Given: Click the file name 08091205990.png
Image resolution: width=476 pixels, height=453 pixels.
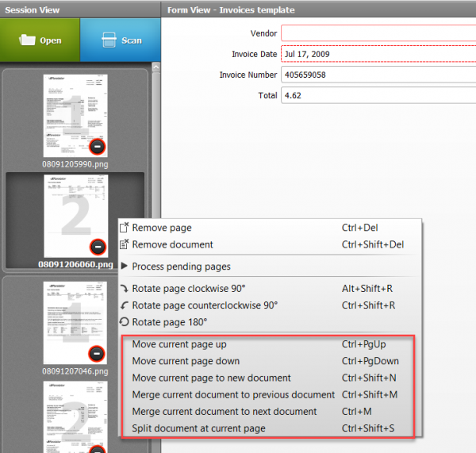Looking at the screenshot, I should coord(75,164).
